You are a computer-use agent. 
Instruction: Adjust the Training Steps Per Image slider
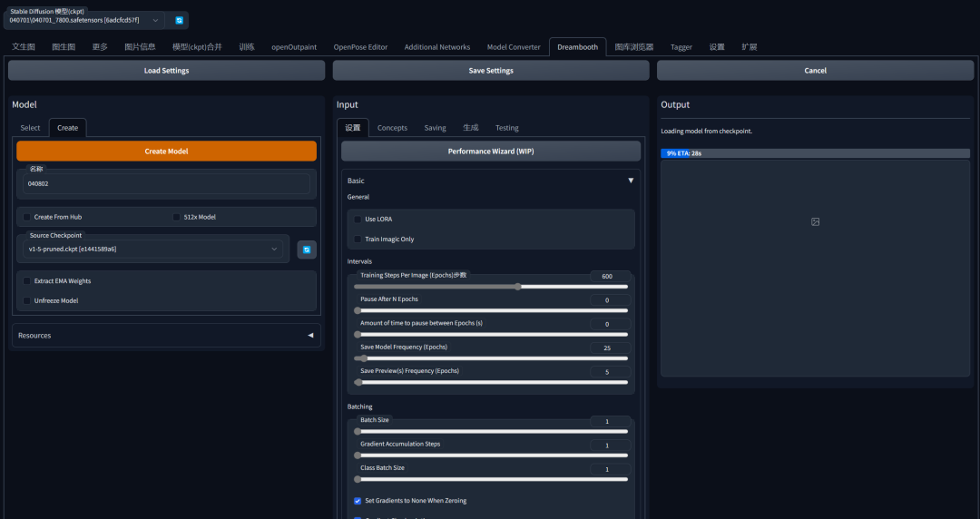[491, 287]
